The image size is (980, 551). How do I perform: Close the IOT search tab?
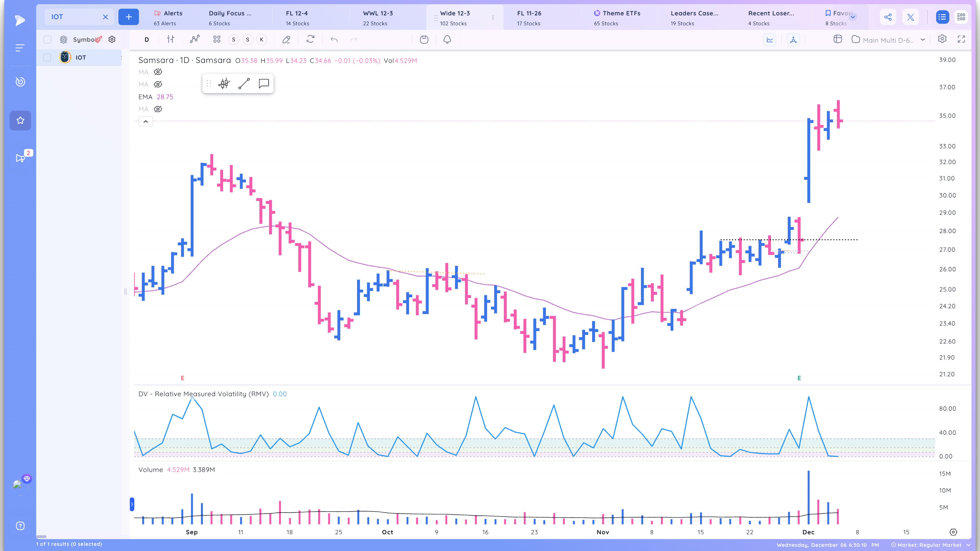105,17
